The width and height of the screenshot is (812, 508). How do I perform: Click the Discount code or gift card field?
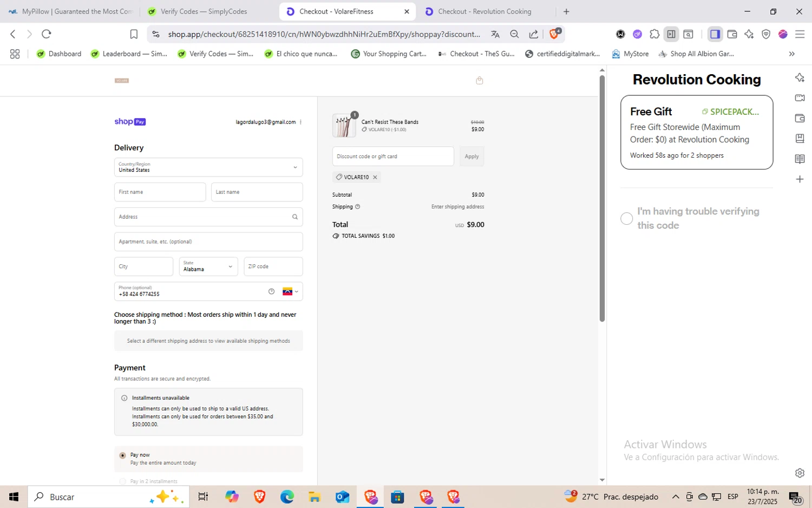pos(393,157)
